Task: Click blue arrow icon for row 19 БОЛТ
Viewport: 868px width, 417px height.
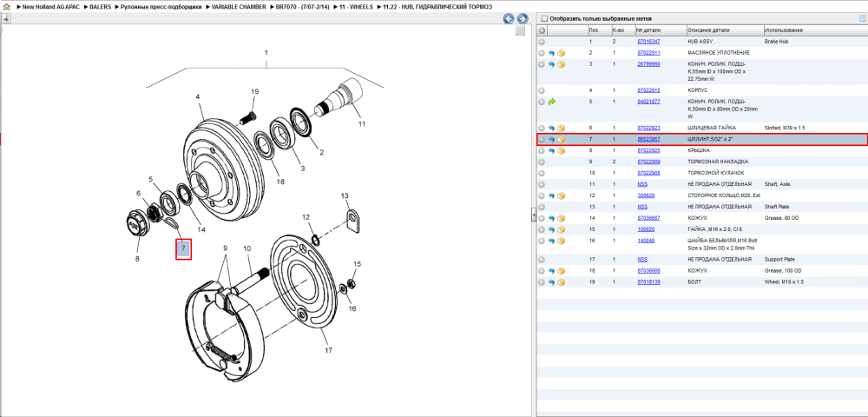Action: [x=551, y=281]
